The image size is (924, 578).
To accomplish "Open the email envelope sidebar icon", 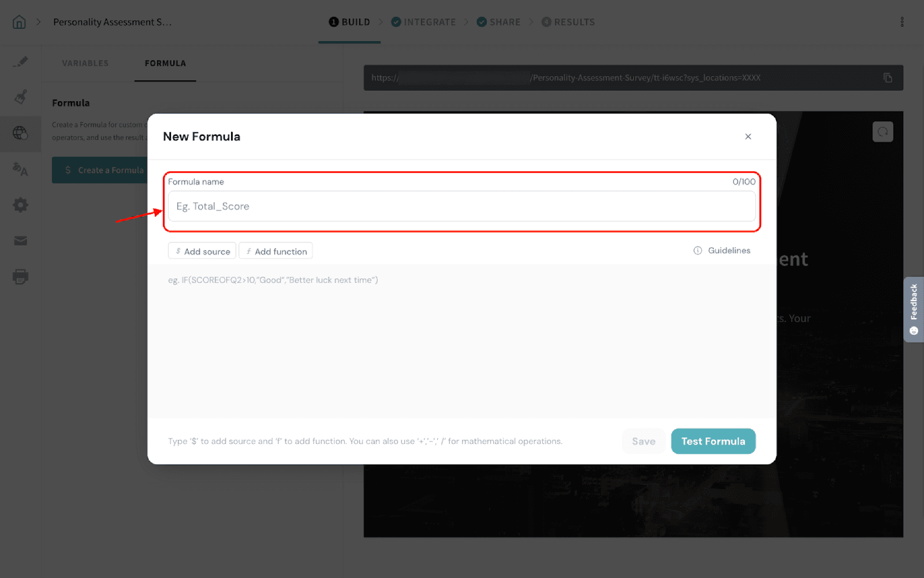I will click(x=20, y=240).
